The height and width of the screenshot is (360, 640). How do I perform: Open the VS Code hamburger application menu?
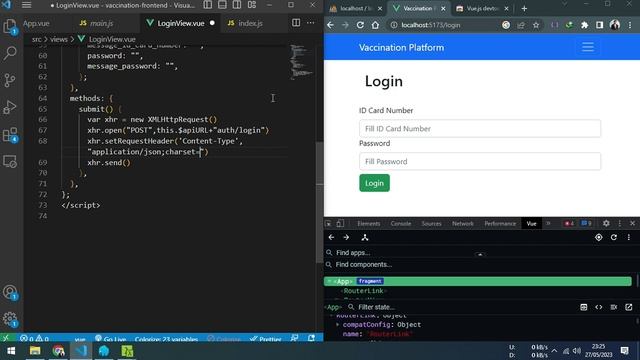pyautogui.click(x=27, y=5)
